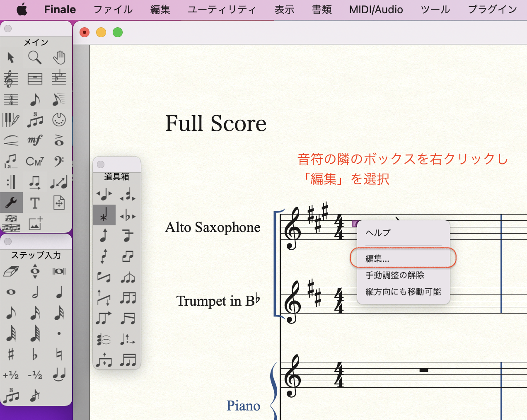Pick the half step up +½ tool
Viewport: 527px width, 420px height.
pos(11,375)
